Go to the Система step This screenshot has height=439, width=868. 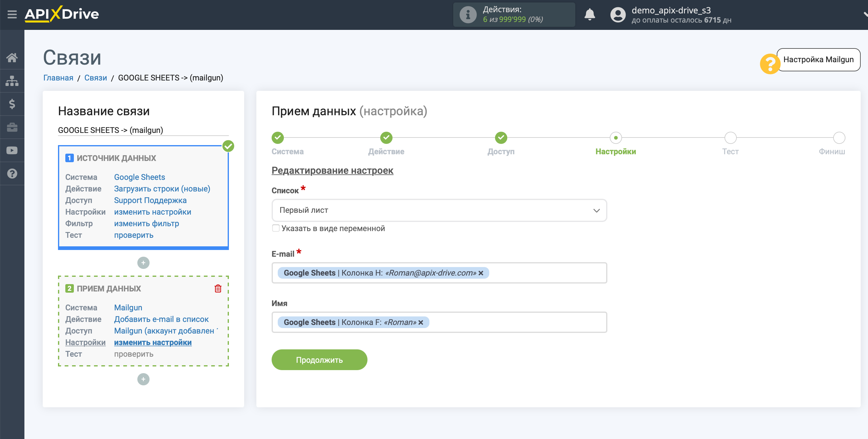[278, 138]
